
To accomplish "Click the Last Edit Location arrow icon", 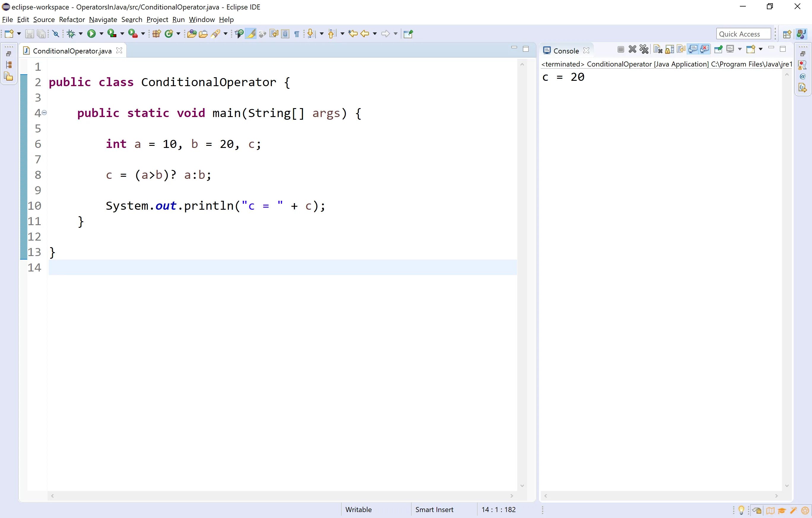I will (353, 33).
